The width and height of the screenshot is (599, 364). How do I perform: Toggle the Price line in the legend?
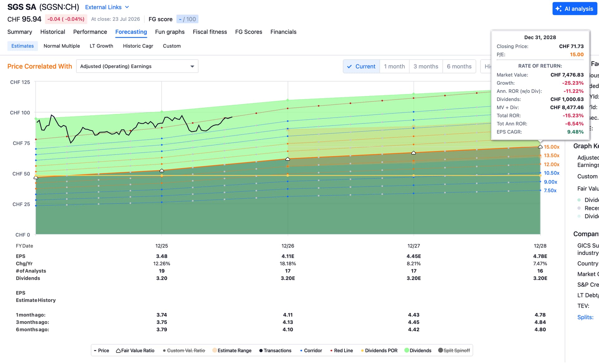click(101, 351)
